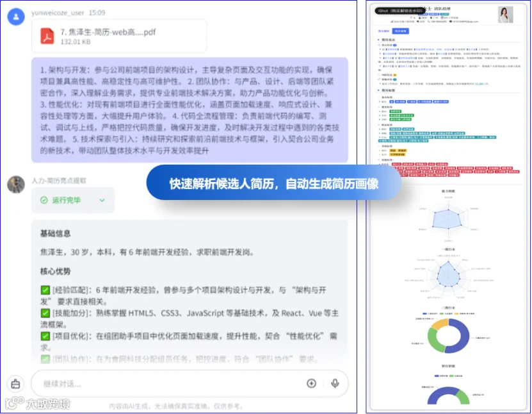Open the candidate photo in resume panel
Viewport: 532px width, 414px height.
[x=506, y=15]
